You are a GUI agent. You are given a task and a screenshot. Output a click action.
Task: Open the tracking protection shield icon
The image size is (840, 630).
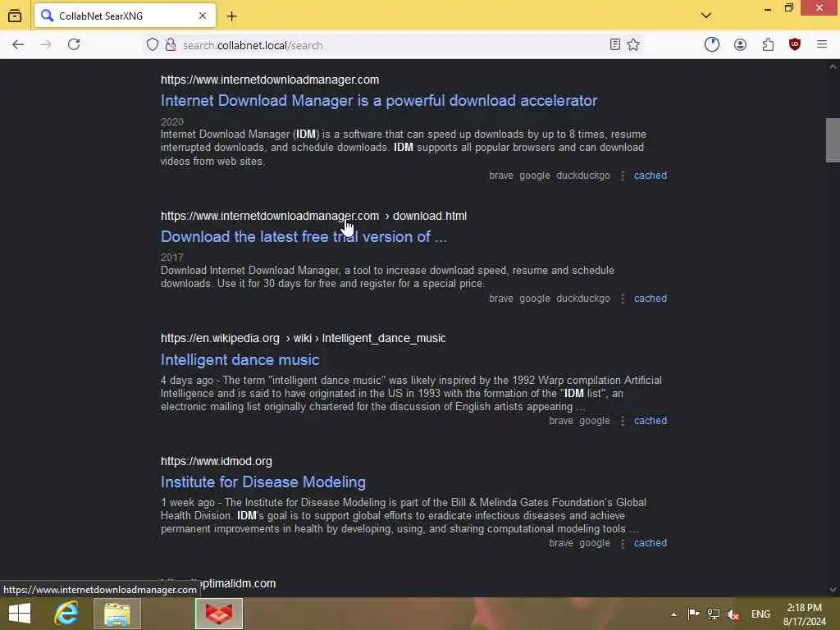(153, 45)
